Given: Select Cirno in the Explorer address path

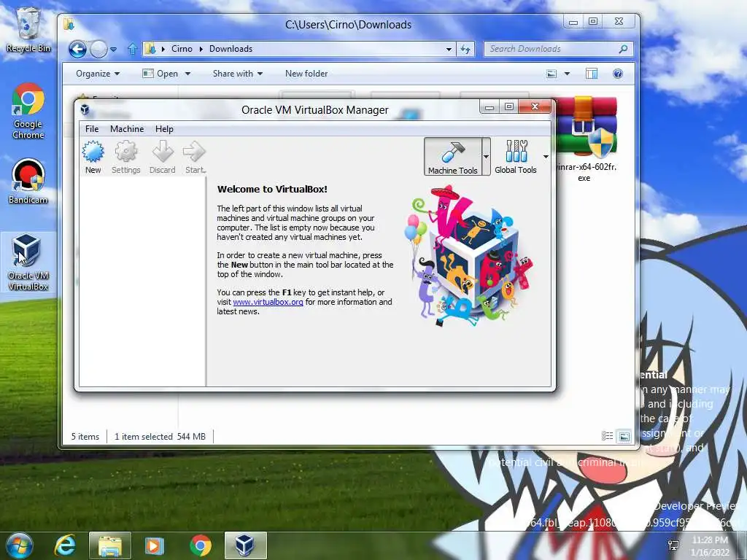Looking at the screenshot, I should click(182, 49).
